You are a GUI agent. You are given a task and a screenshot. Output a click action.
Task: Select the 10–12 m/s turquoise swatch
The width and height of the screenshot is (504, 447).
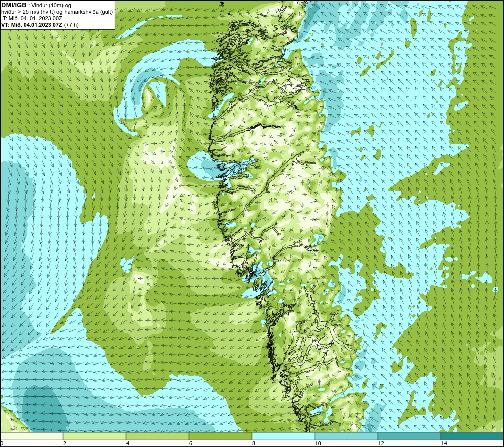tap(347, 436)
